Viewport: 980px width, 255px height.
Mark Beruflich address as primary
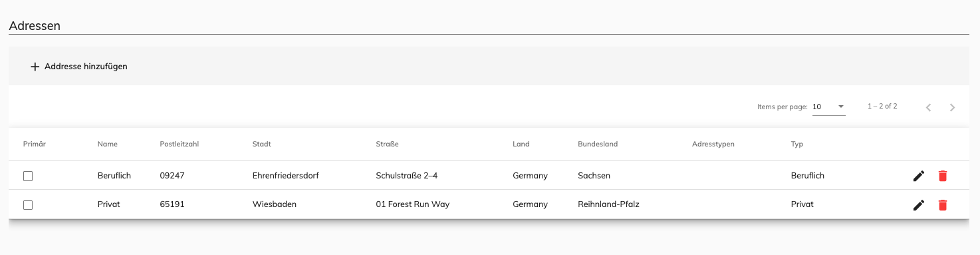click(28, 176)
